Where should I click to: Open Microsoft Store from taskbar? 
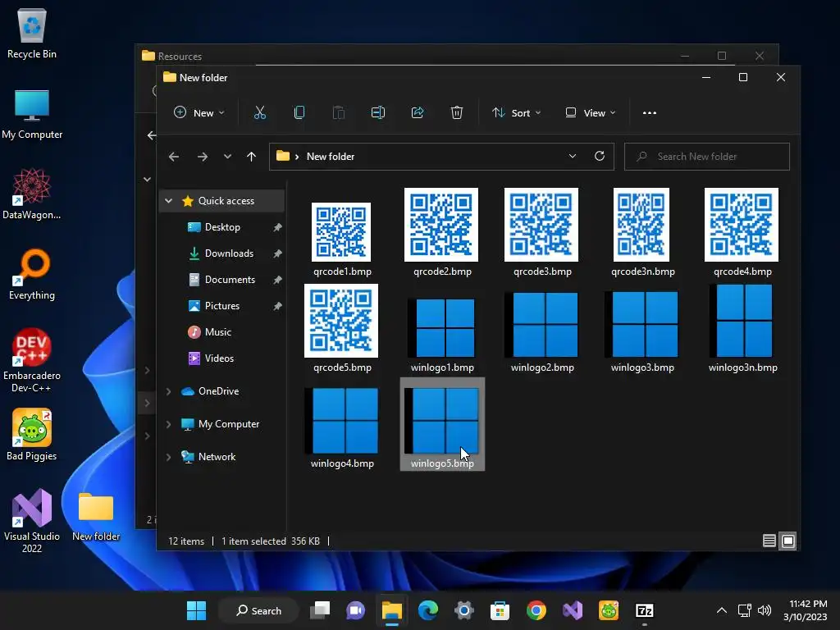point(500,610)
